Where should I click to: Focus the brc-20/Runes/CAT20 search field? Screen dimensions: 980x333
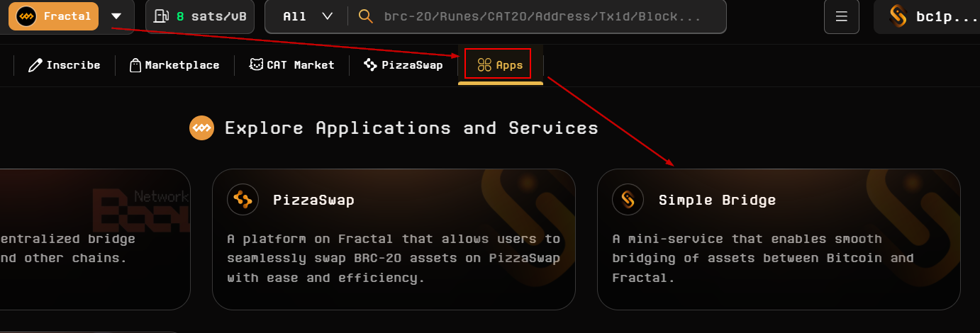click(x=542, y=16)
